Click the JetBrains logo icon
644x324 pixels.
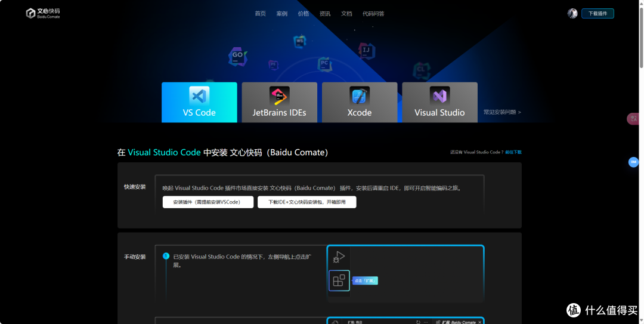279,96
